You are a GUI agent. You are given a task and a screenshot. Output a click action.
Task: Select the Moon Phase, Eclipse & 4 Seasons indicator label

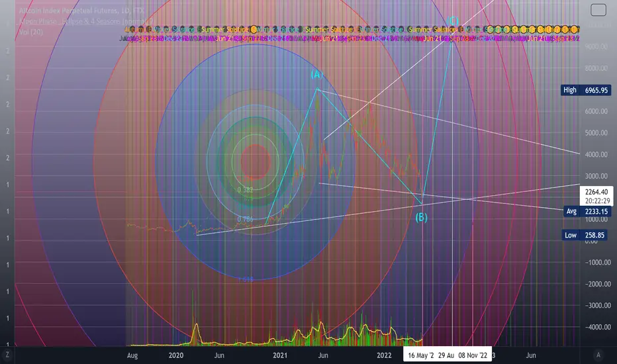coord(86,21)
